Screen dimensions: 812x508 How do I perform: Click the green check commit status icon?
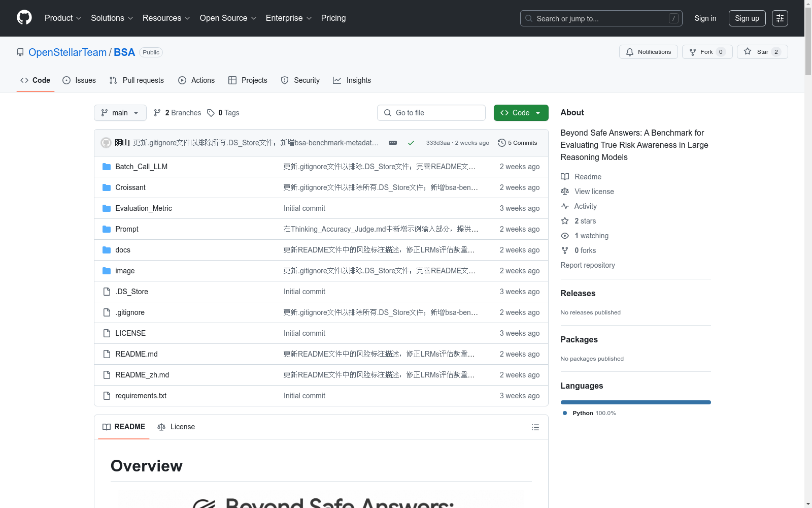[411, 143]
